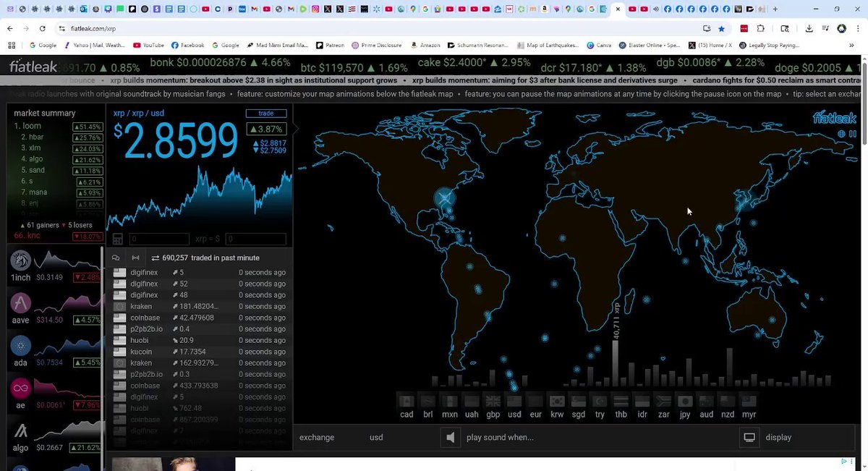Click the broadcast signal icon above the trades
Image resolution: width=868 pixels, height=471 pixels.
[x=135, y=258]
